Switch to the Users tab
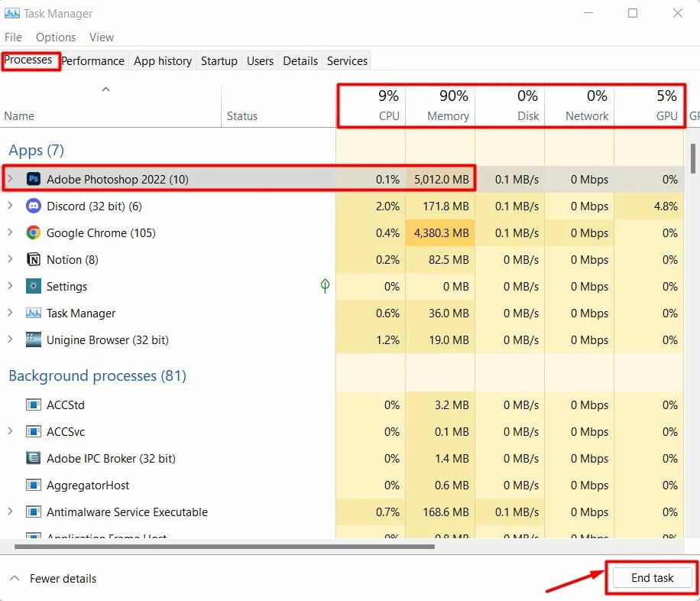The image size is (700, 601). click(261, 60)
